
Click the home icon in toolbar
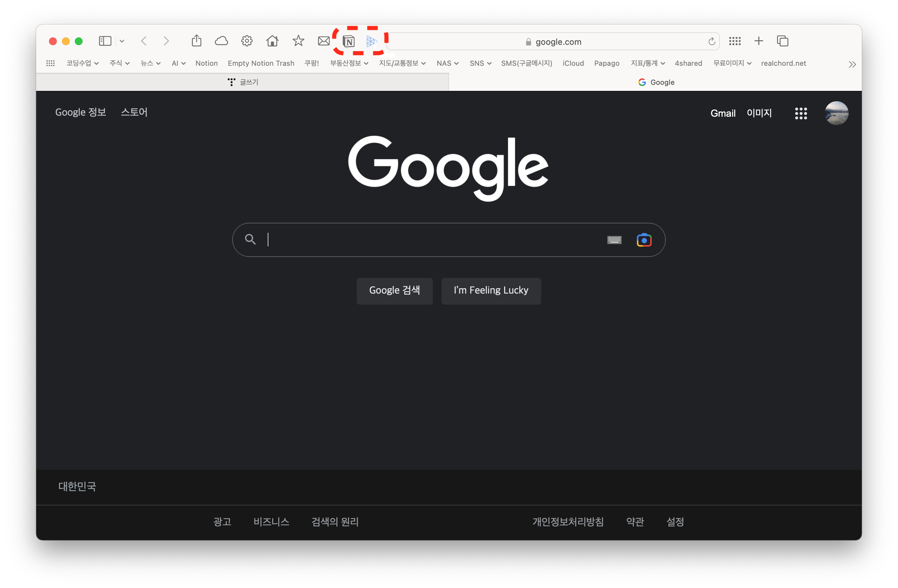tap(272, 41)
